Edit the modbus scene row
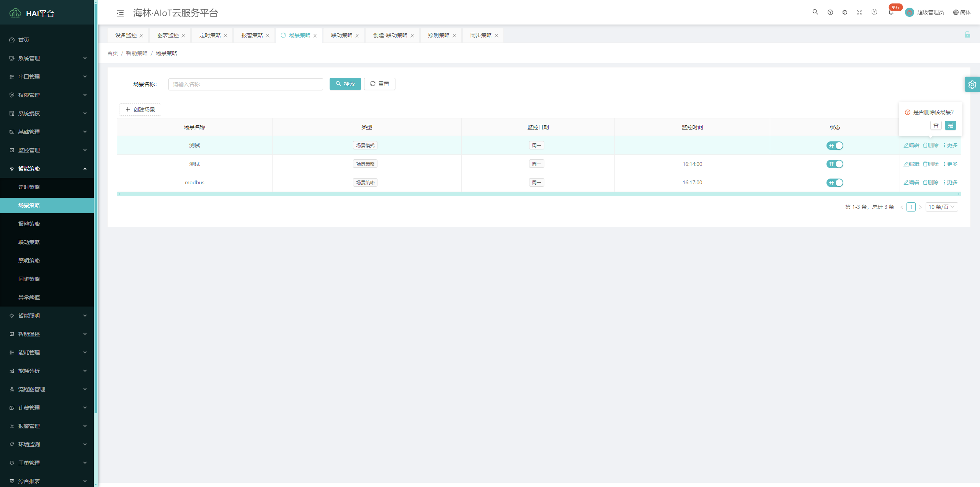980x487 pixels. (911, 182)
